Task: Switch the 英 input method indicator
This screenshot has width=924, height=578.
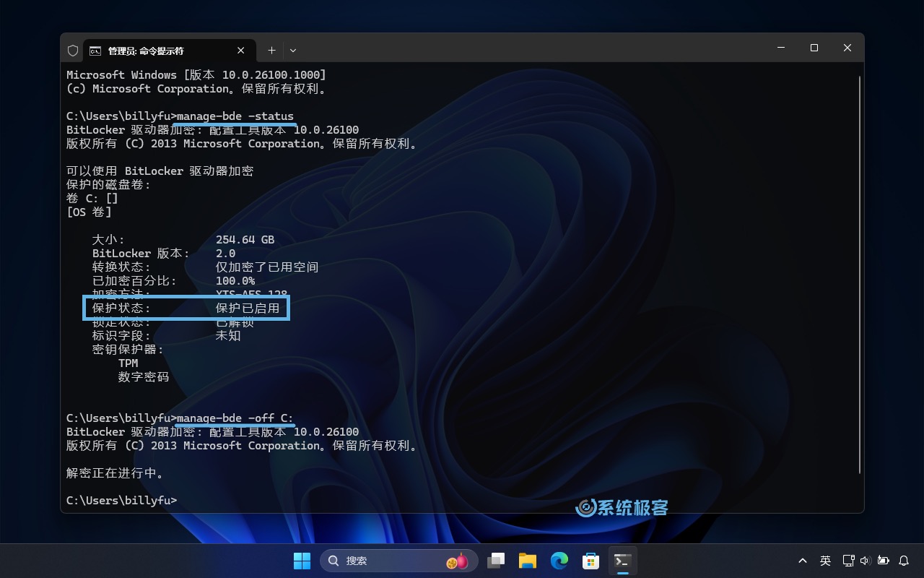Action: pos(825,561)
